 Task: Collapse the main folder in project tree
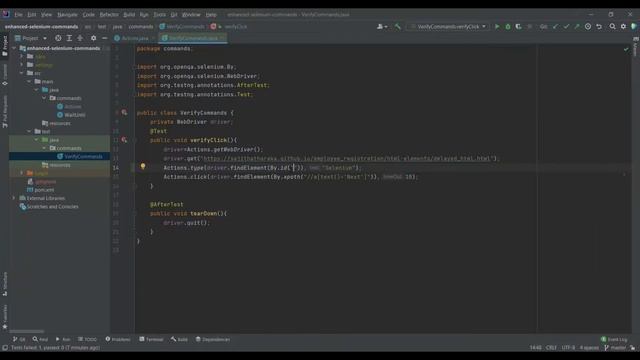pyautogui.click(x=29, y=82)
